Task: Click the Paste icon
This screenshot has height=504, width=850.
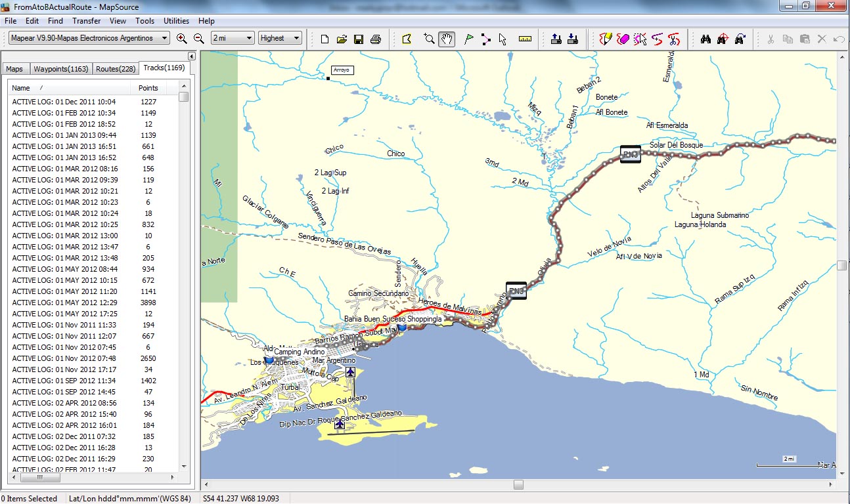Action: tap(805, 39)
